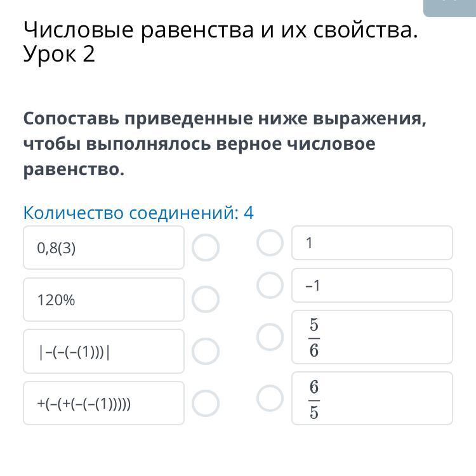Click the 'Сопоставь приведенные ниже выражения' instruction text
This screenshot has width=476, height=476.
tap(225, 119)
